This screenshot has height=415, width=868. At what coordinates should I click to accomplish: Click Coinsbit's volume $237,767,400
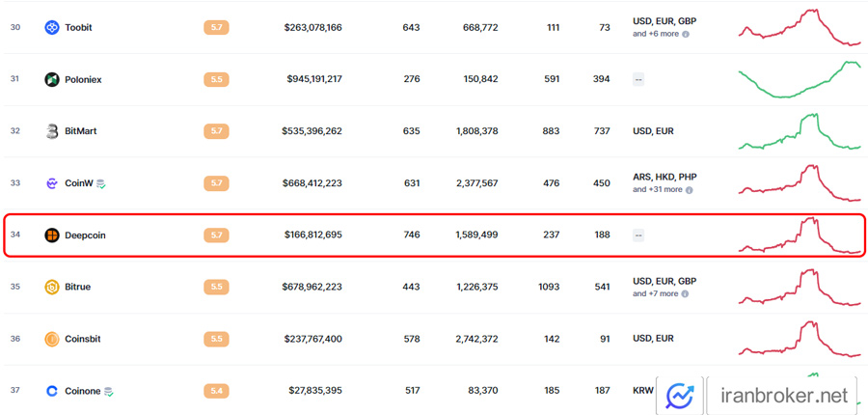click(313, 339)
